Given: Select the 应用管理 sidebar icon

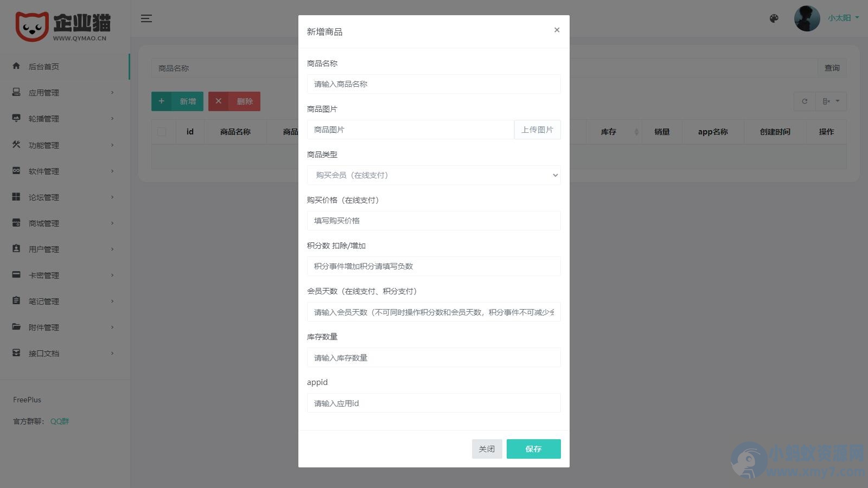Looking at the screenshot, I should (16, 92).
